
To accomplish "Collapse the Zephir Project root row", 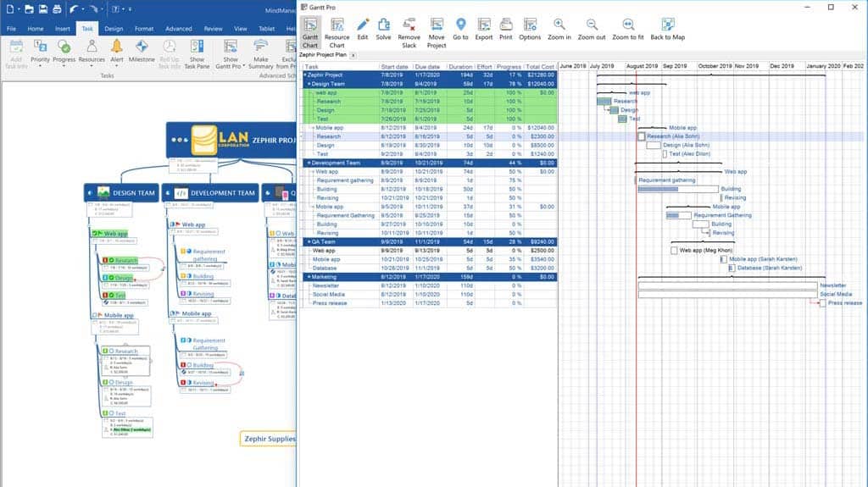I will [305, 75].
